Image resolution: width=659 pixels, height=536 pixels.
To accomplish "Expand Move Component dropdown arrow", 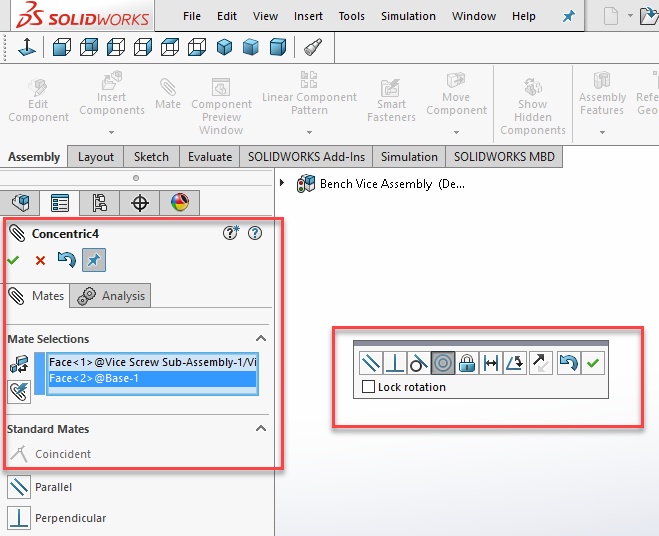I will pyautogui.click(x=456, y=132).
